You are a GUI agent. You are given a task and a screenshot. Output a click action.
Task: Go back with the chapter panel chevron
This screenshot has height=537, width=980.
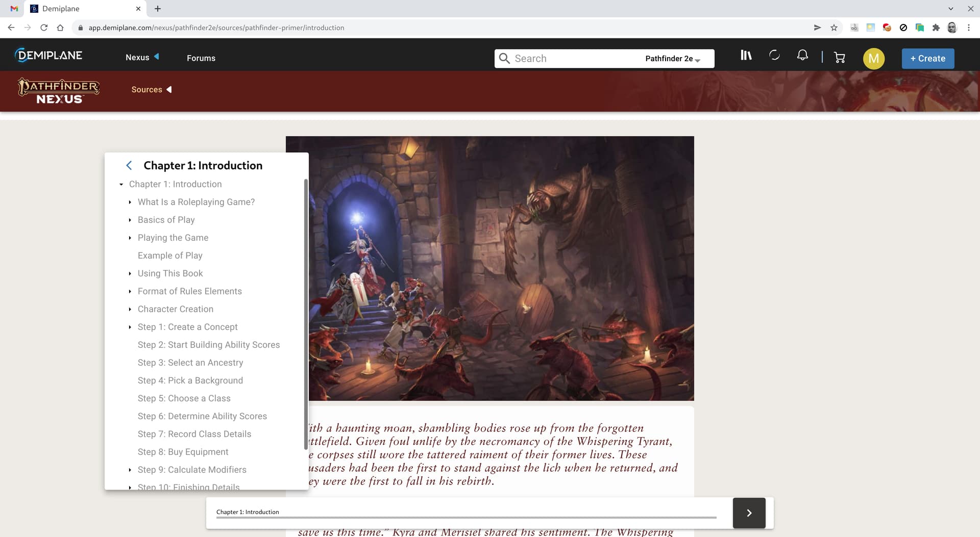click(x=129, y=165)
